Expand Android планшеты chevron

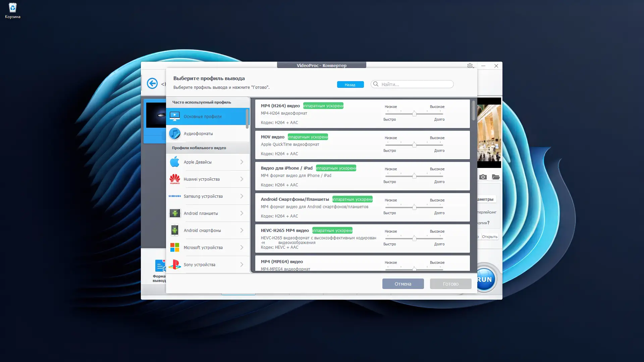(241, 213)
